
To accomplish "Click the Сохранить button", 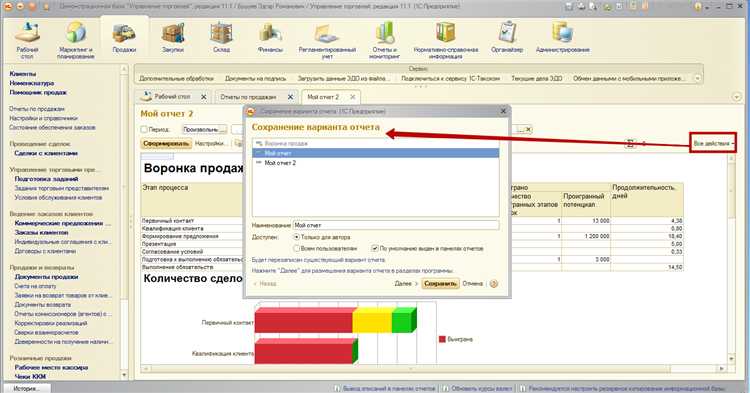I will [440, 284].
